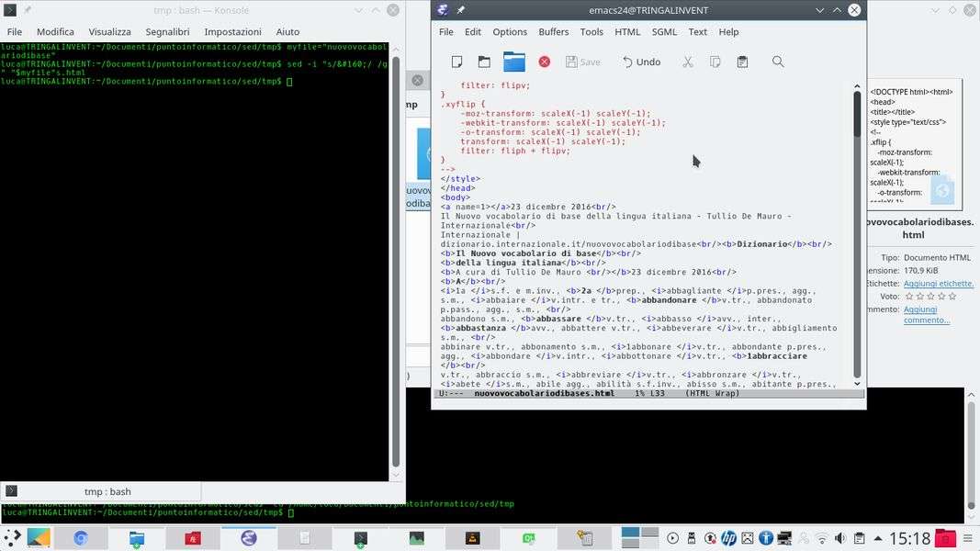Click the volume icon in system tray
Image resolution: width=980 pixels, height=551 pixels.
pyautogui.click(x=839, y=538)
